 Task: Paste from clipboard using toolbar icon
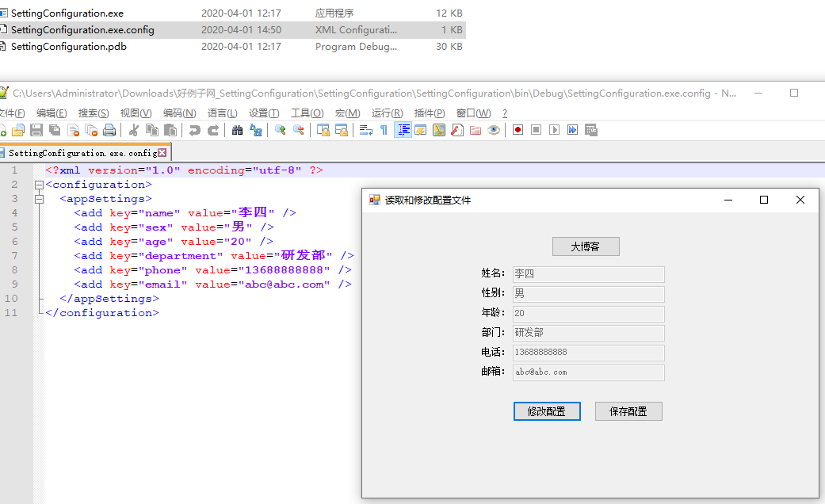pyautogui.click(x=170, y=130)
